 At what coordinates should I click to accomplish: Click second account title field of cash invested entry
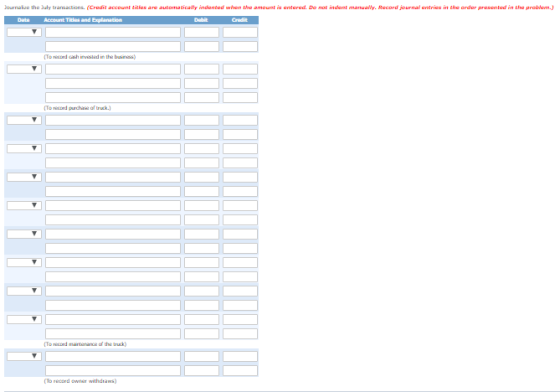click(113, 46)
